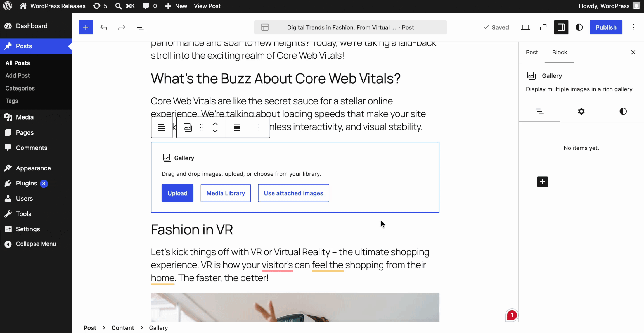
Task: Open the block toolbar Options three-dot menu
Action: click(259, 128)
